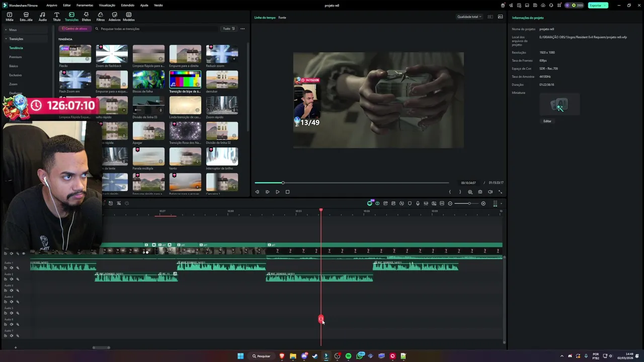Image resolution: width=644 pixels, height=362 pixels.
Task: Click the preview playback progress slider
Action: [x=351, y=183]
